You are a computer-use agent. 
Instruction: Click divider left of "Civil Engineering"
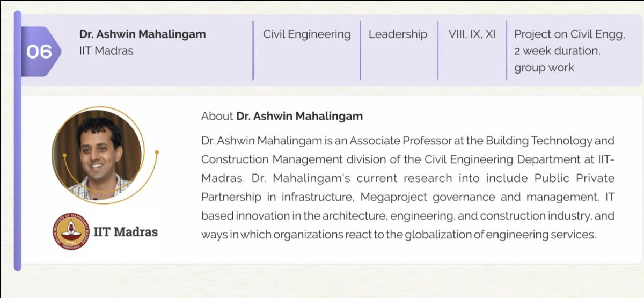(x=253, y=51)
